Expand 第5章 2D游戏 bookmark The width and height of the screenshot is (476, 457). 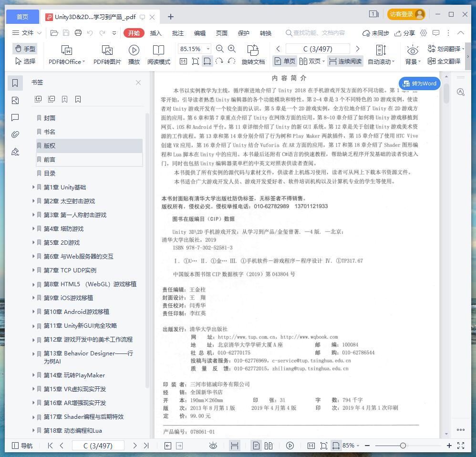coord(33,242)
